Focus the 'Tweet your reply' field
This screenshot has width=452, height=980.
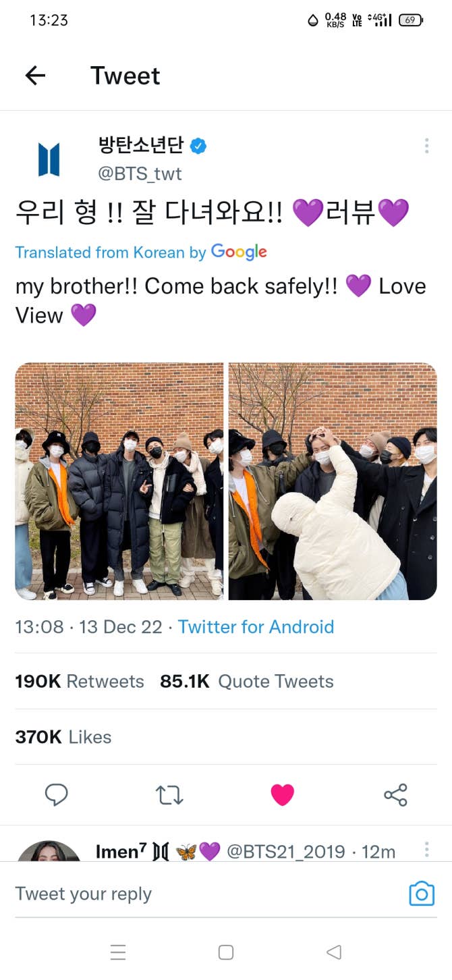(202, 894)
